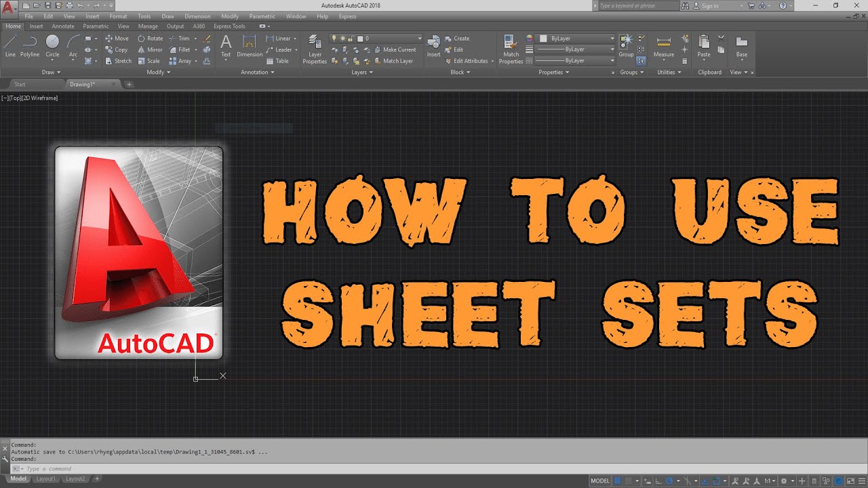Open the lineweight ByLayer dropdown
Image resolution: width=868 pixels, height=488 pixels.
coord(574,49)
